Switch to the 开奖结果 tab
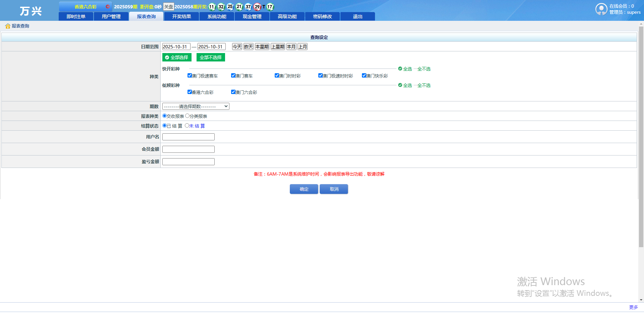The height and width of the screenshot is (314, 644). point(181,16)
